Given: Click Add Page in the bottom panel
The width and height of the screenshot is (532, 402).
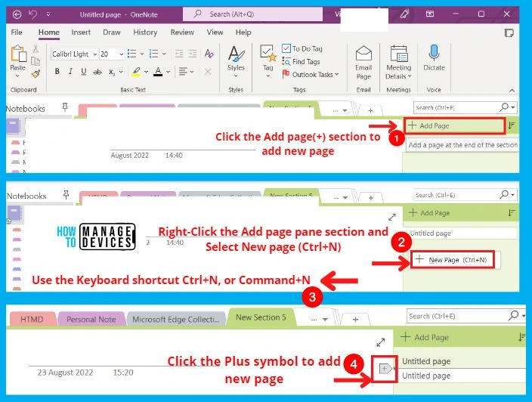Looking at the screenshot, I should pyautogui.click(x=425, y=337).
